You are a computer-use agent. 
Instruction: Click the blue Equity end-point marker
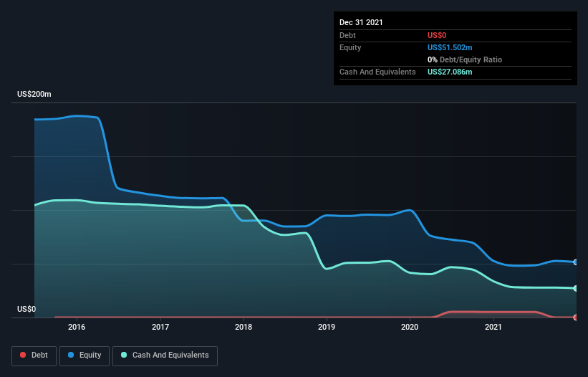tap(576, 262)
